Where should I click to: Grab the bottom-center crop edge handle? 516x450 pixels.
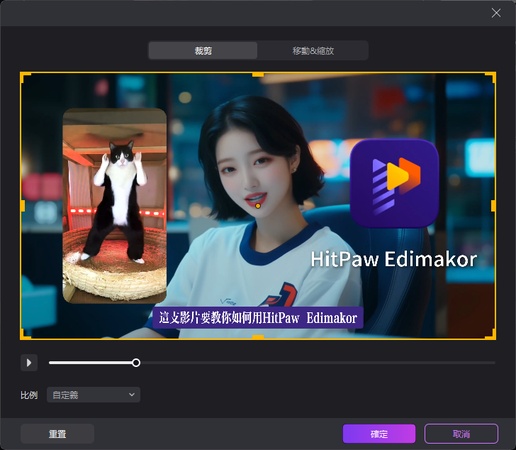(258, 337)
